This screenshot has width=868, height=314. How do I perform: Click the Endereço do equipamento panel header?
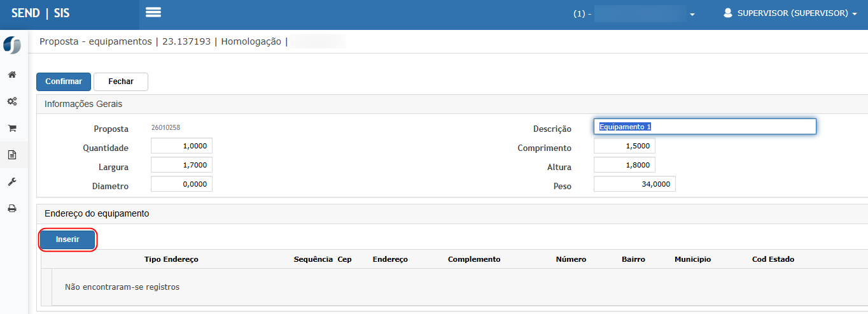click(452, 213)
